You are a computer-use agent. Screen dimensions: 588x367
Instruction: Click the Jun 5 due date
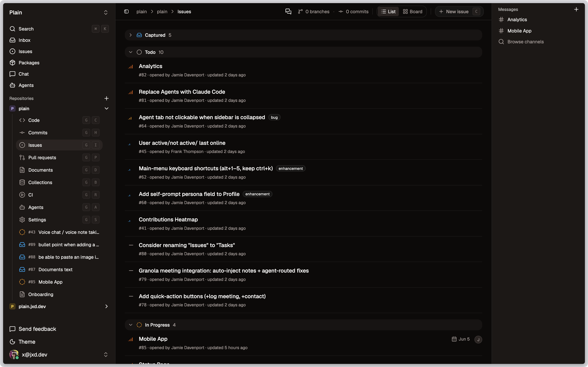pyautogui.click(x=461, y=339)
